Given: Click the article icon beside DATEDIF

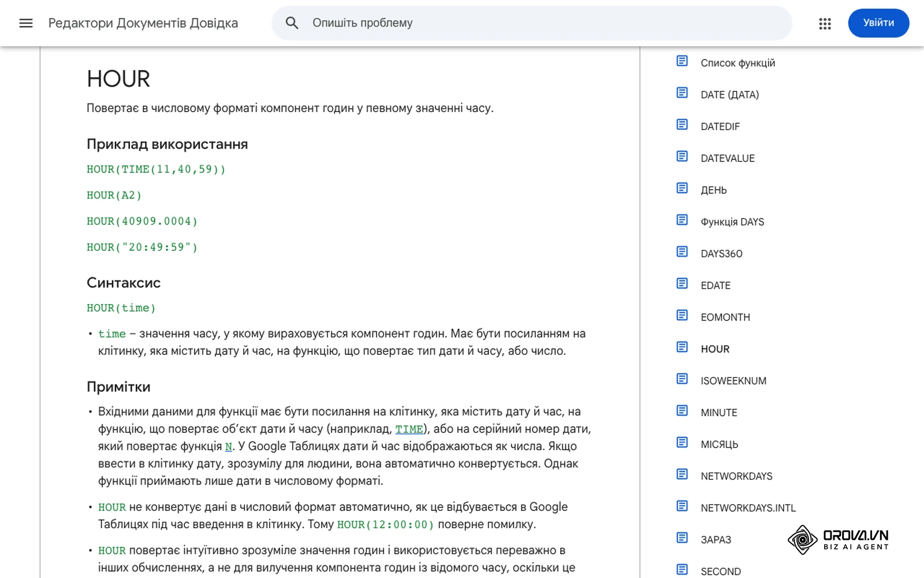Looking at the screenshot, I should click(682, 124).
